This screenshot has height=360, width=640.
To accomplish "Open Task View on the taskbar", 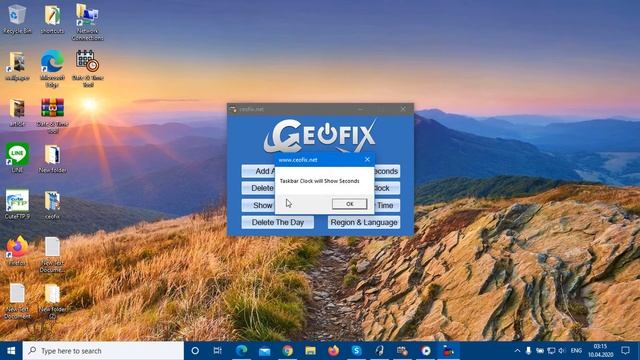I will [x=218, y=351].
